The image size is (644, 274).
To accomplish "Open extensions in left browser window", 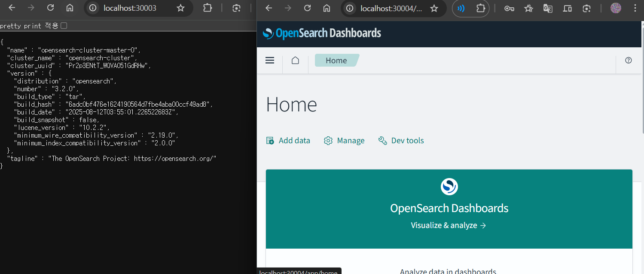I will (208, 8).
